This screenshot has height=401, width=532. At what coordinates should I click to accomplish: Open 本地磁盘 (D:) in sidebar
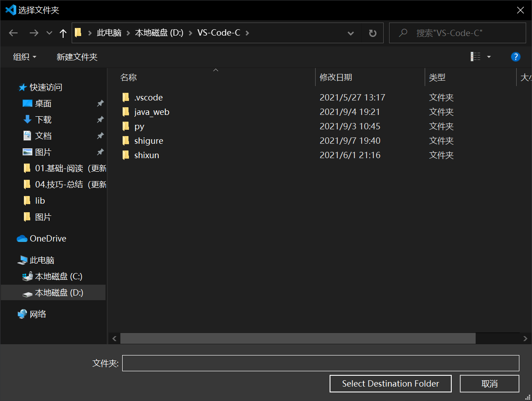(53, 293)
